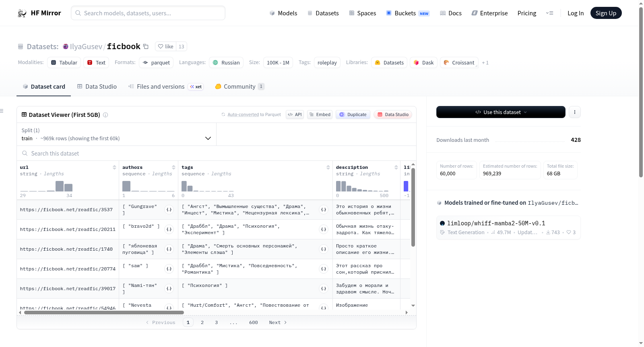The image size is (644, 347).
Task: Filter by Text modality tag
Action: coord(96,63)
